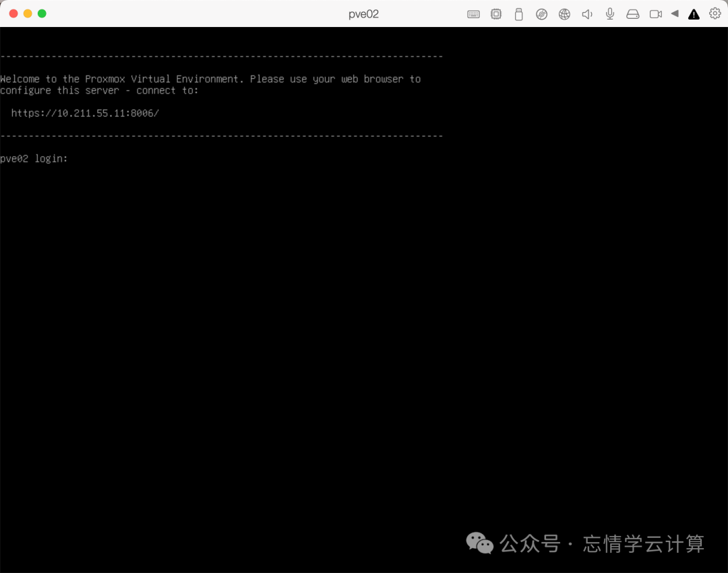The image size is (728, 573).
Task: Click the red close window button
Action: pyautogui.click(x=13, y=13)
